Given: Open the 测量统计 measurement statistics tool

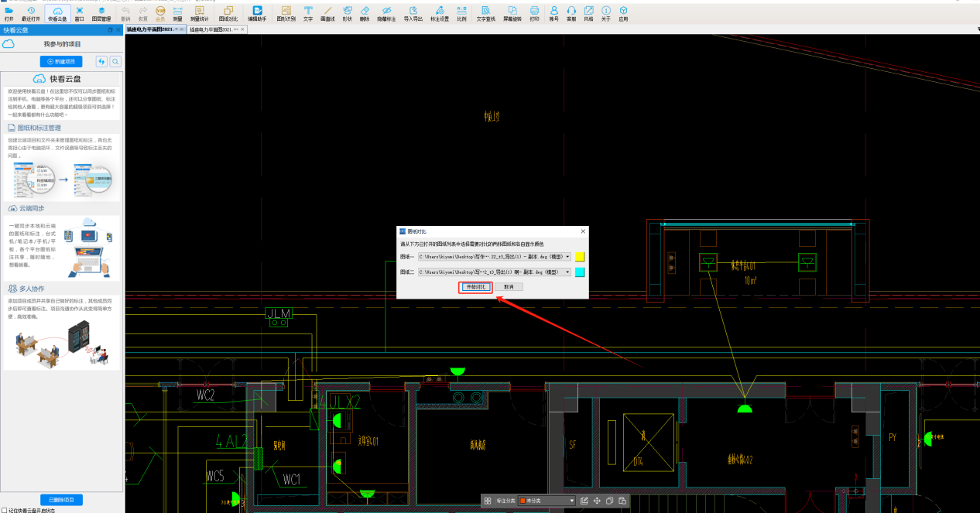Looking at the screenshot, I should point(200,12).
